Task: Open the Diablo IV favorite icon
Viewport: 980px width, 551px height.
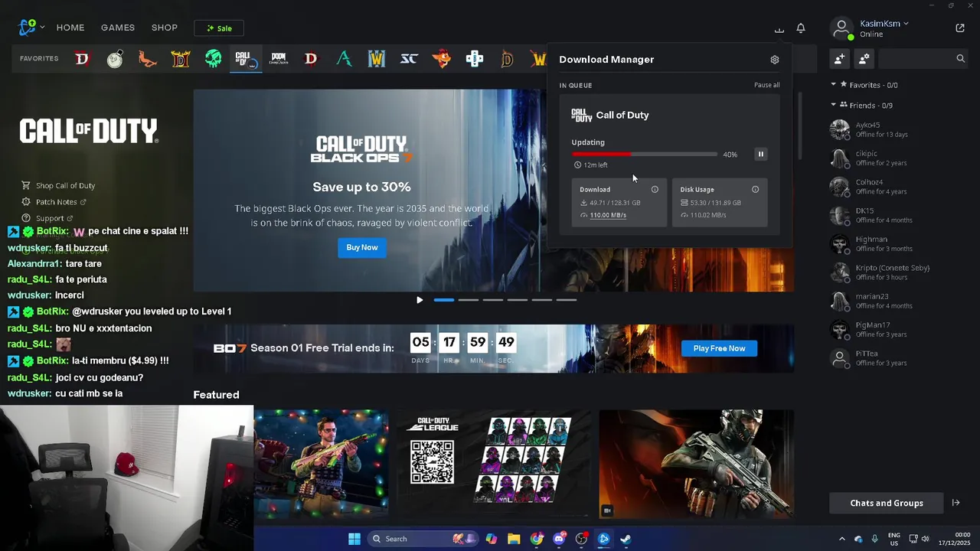Action: [x=82, y=58]
